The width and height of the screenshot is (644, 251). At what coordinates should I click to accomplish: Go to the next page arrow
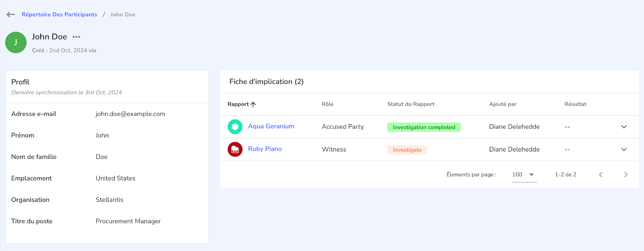click(625, 174)
